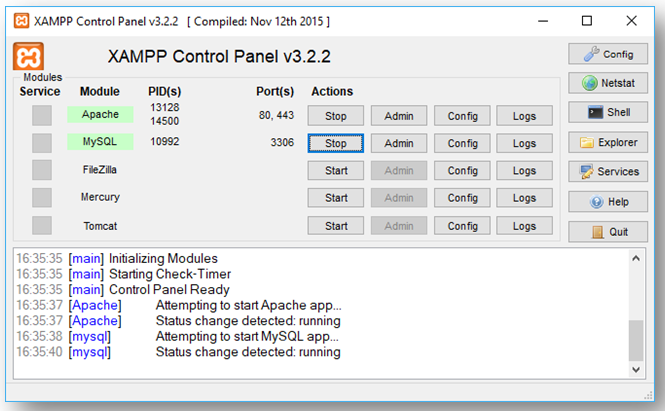Open the MySQL Admin page
The image size is (665, 411).
[x=399, y=143]
